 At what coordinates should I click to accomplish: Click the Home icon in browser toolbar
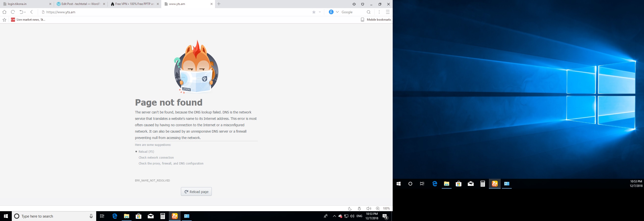point(4,12)
